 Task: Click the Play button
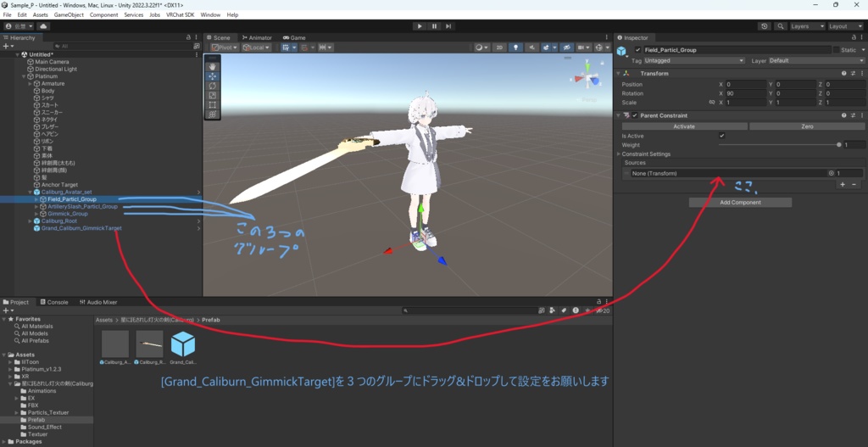[420, 26]
